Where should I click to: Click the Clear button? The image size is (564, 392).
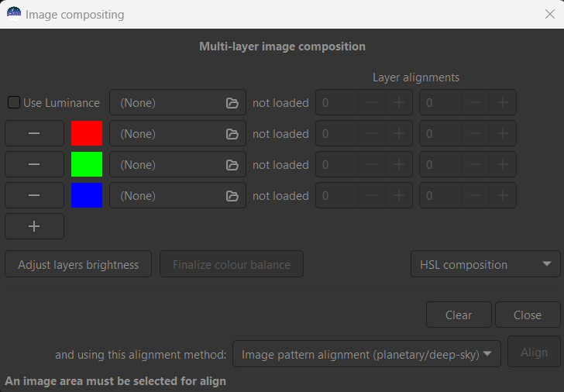[x=459, y=315]
